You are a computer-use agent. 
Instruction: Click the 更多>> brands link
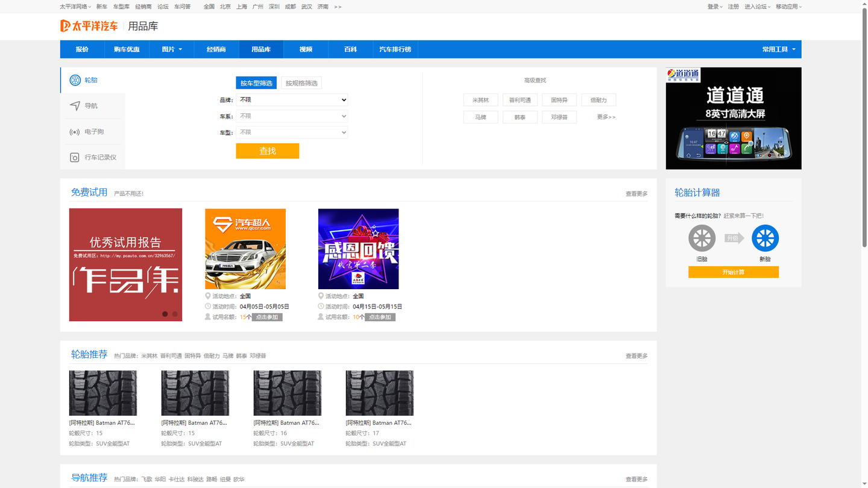coord(606,117)
